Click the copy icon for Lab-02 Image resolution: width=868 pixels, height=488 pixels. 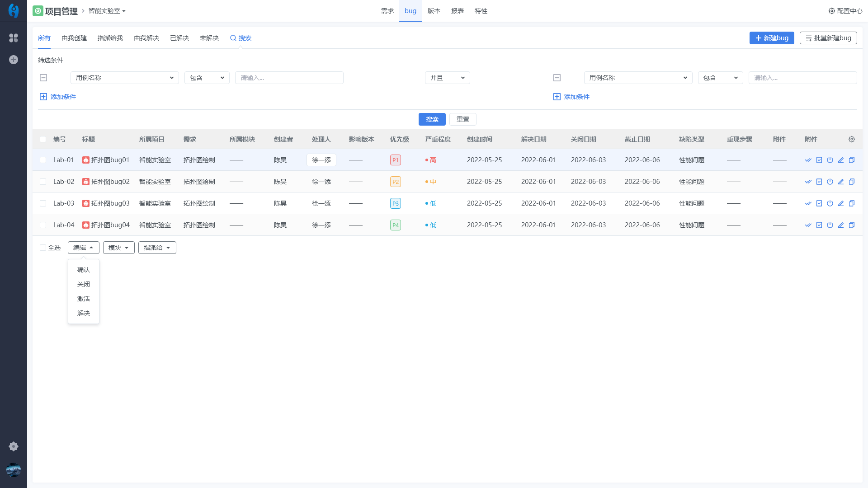click(x=852, y=182)
